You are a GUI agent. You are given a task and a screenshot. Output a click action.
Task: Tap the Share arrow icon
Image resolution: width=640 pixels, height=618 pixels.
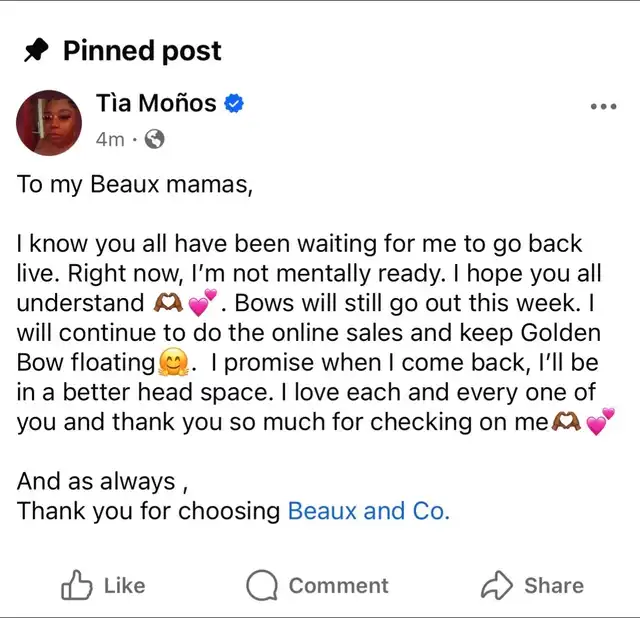[496, 586]
